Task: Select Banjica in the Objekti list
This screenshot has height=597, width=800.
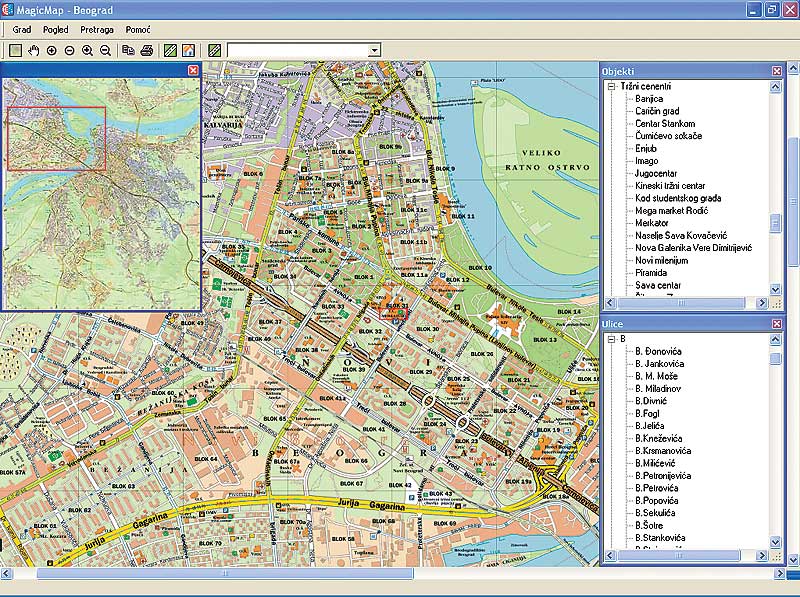Action: (649, 99)
